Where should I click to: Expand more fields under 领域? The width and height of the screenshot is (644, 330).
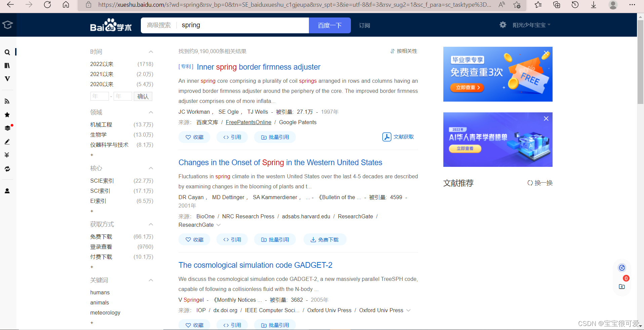point(92,155)
